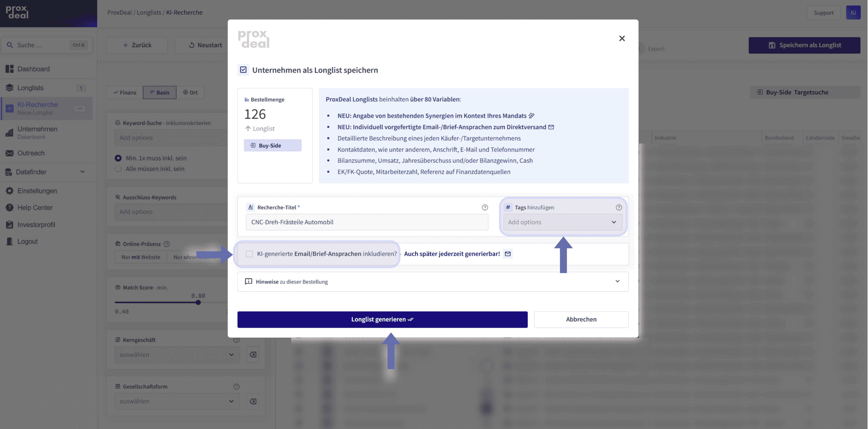Click the Longlist generieren button
Image resolution: width=868 pixels, height=429 pixels.
(x=382, y=319)
